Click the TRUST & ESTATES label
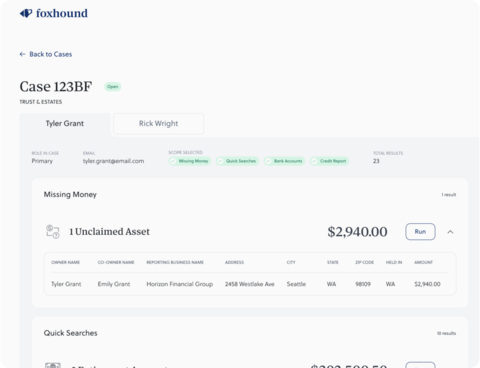The image size is (480, 368). click(41, 102)
